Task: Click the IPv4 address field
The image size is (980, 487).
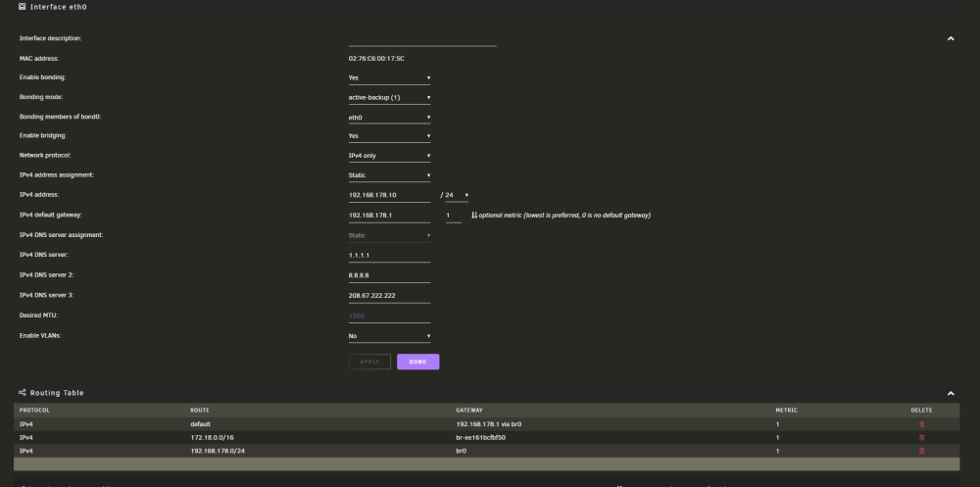Action: 389,195
